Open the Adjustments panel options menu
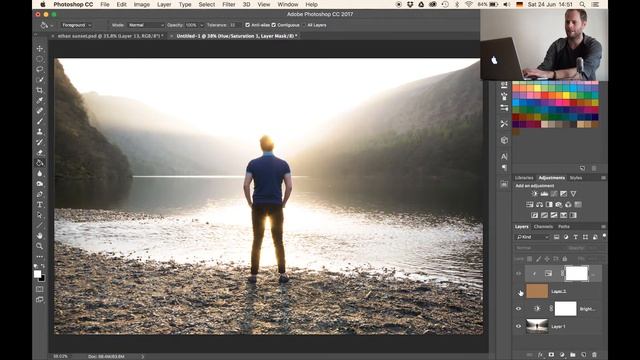Viewport: 640px width, 360px height. point(603,178)
